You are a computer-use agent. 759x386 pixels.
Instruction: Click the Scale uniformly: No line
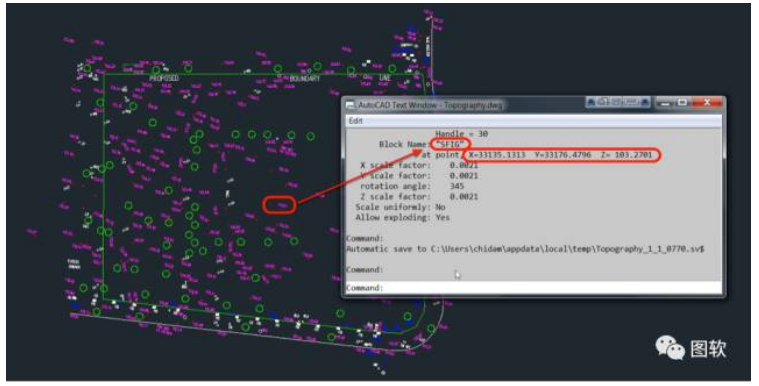400,207
